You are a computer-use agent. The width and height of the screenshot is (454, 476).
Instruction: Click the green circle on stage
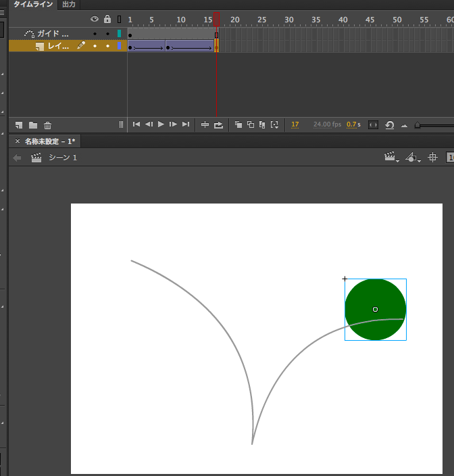coord(376,310)
